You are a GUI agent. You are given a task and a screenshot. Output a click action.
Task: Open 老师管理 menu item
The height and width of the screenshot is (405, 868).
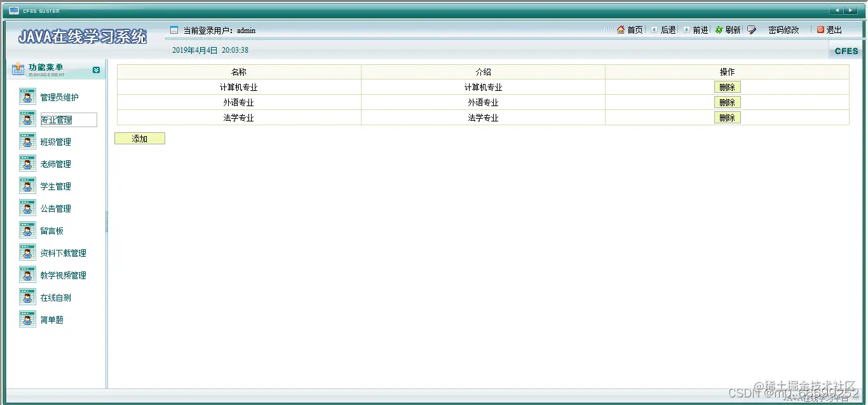[56, 164]
